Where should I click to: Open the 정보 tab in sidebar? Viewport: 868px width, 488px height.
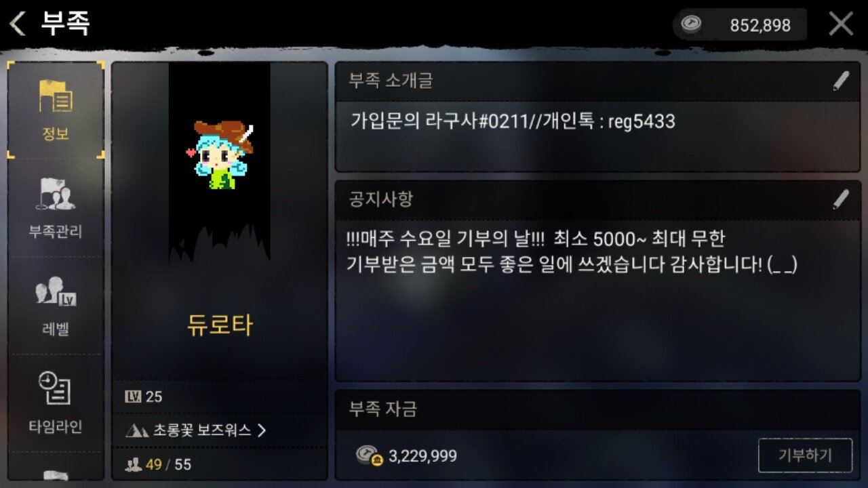[56, 110]
